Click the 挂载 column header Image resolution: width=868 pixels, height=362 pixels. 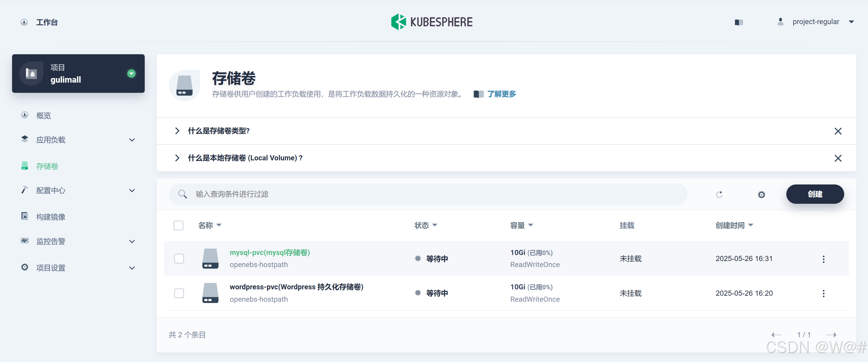click(x=627, y=225)
